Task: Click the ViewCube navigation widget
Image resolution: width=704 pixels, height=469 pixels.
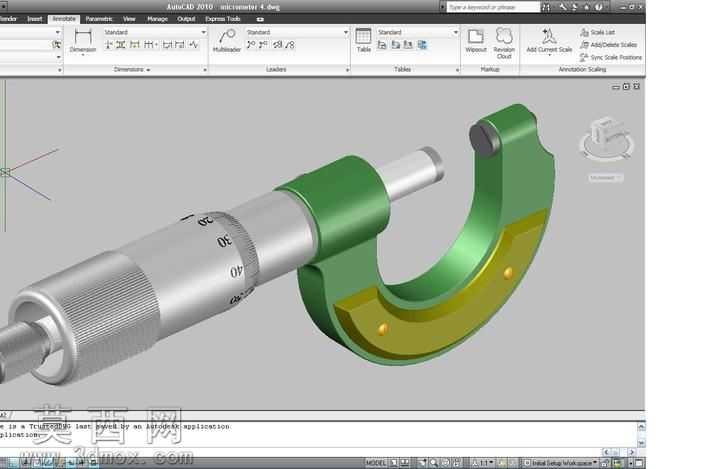Action: coord(607,138)
